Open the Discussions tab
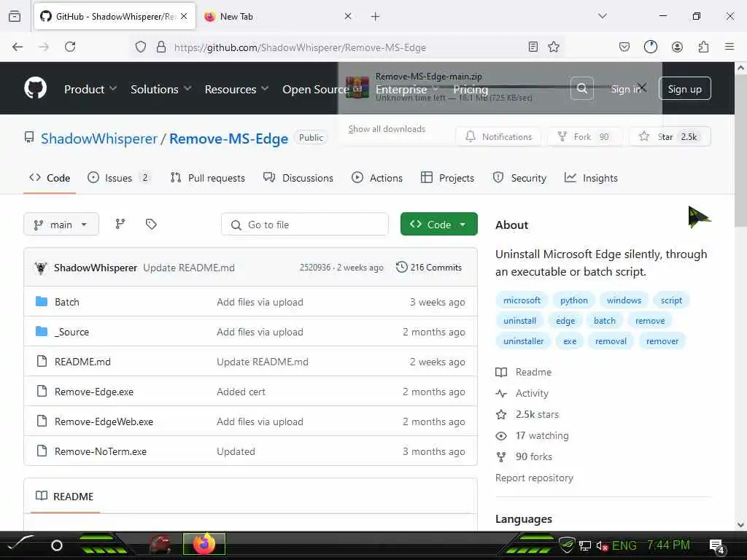 point(298,178)
